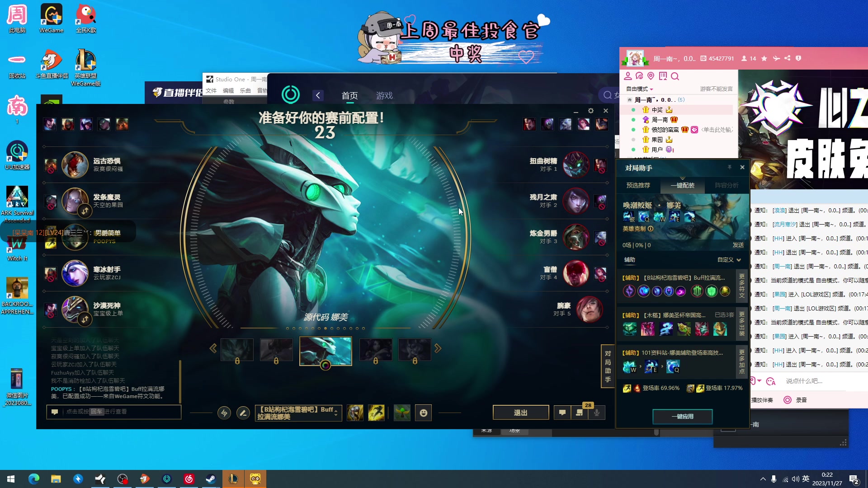Click the pencil edit-rune icon
This screenshot has width=868, height=488.
click(x=243, y=413)
